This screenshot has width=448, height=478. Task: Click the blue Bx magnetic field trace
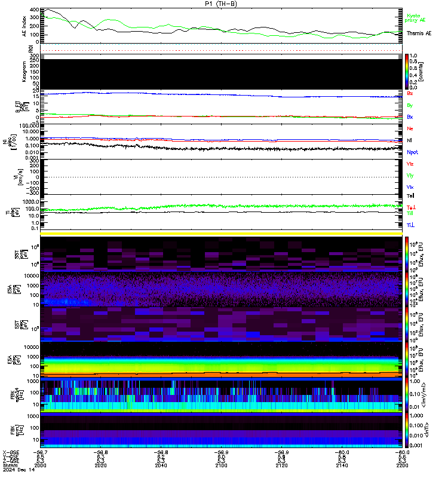point(221,94)
